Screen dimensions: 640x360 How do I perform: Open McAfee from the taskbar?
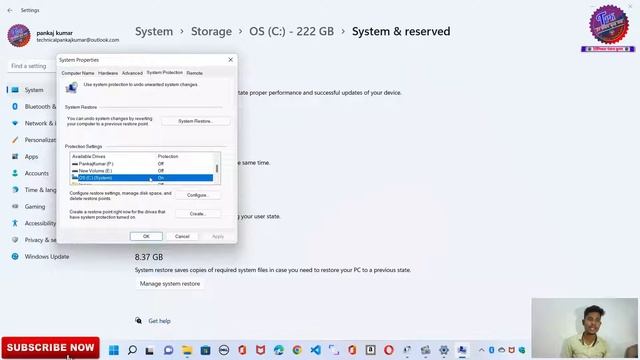coord(260,350)
